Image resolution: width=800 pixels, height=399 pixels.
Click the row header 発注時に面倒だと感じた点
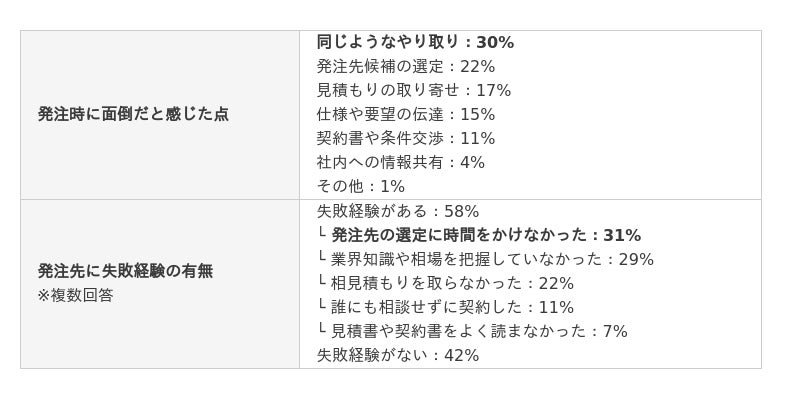point(133,114)
